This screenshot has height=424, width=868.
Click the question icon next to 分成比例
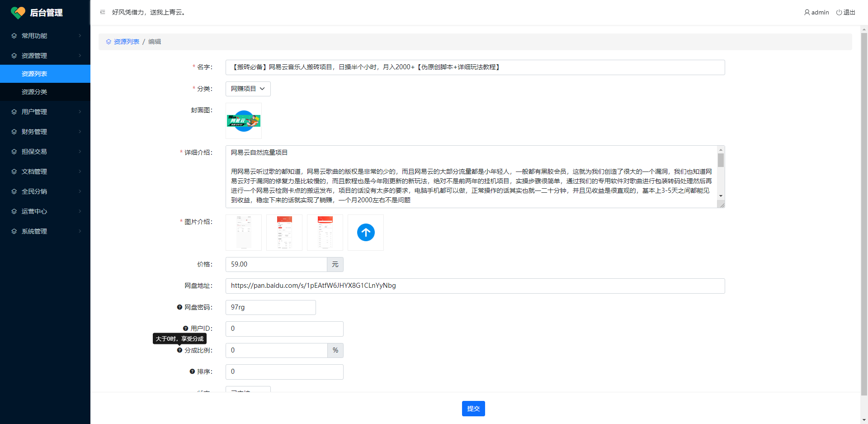179,350
